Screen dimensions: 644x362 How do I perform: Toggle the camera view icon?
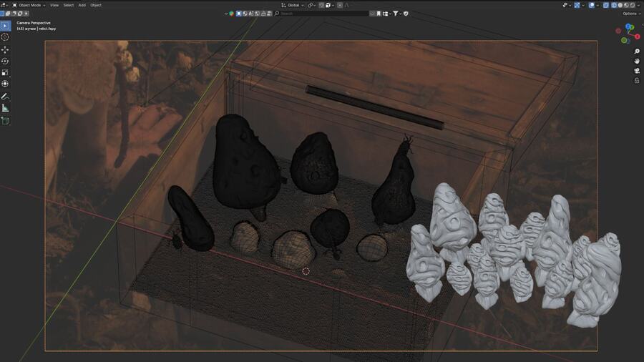click(x=637, y=71)
